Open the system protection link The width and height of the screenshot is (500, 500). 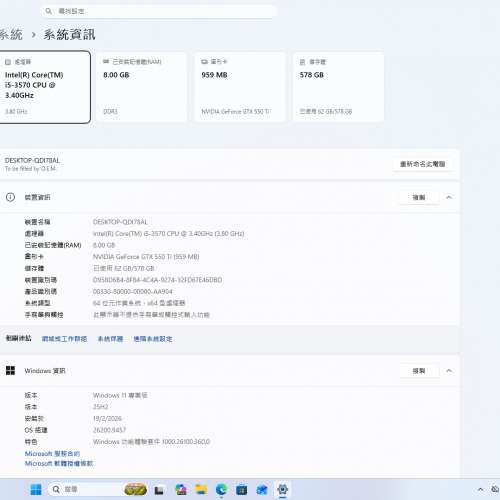click(x=110, y=339)
